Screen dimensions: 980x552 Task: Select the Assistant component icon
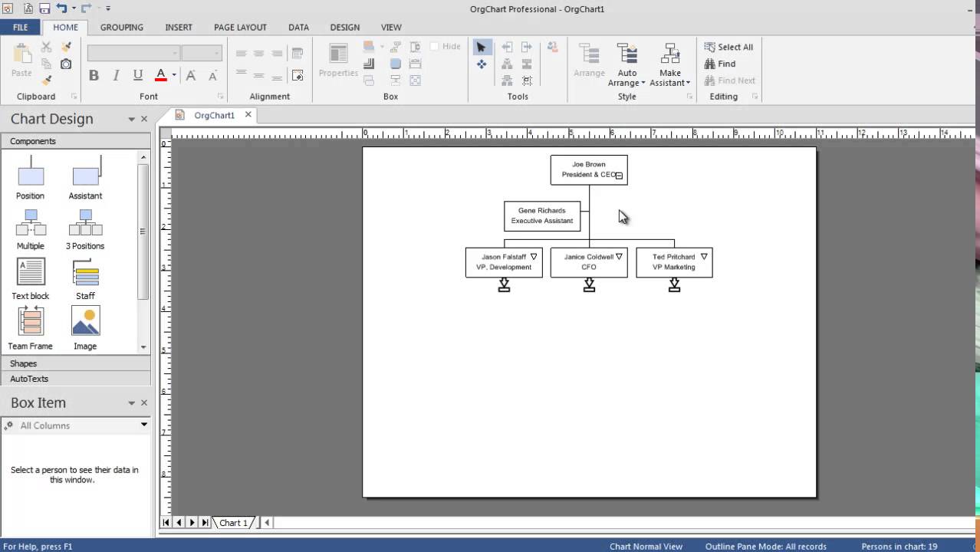pyautogui.click(x=86, y=171)
